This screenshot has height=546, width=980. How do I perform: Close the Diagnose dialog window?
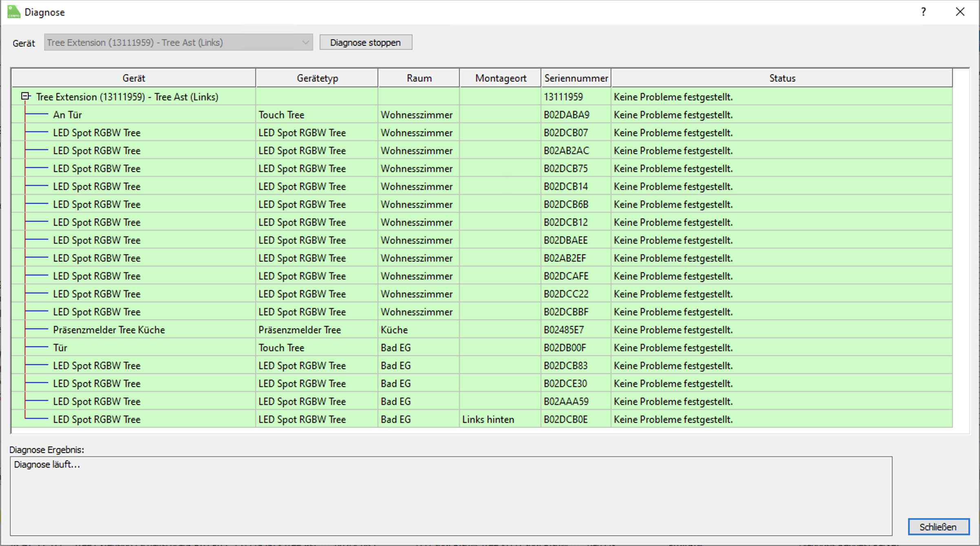tap(960, 12)
